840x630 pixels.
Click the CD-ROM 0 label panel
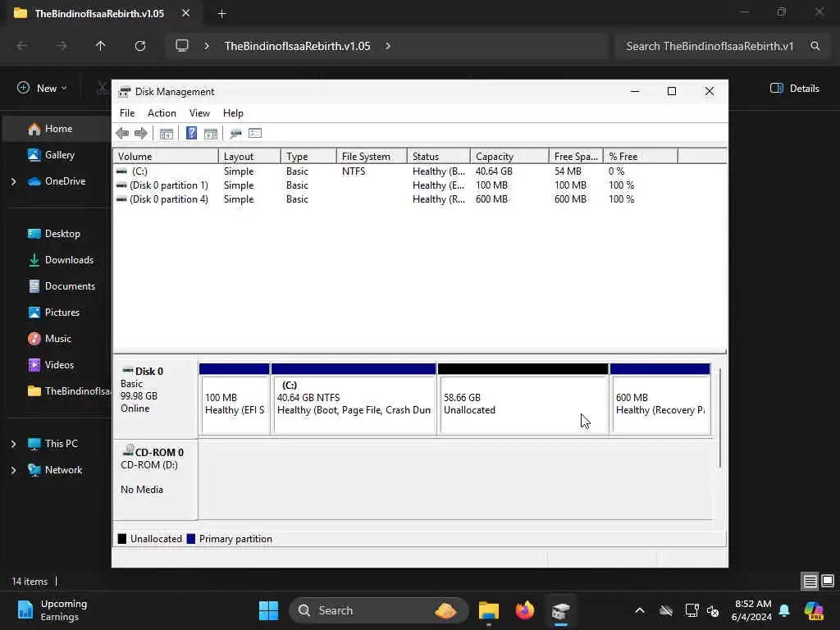155,478
